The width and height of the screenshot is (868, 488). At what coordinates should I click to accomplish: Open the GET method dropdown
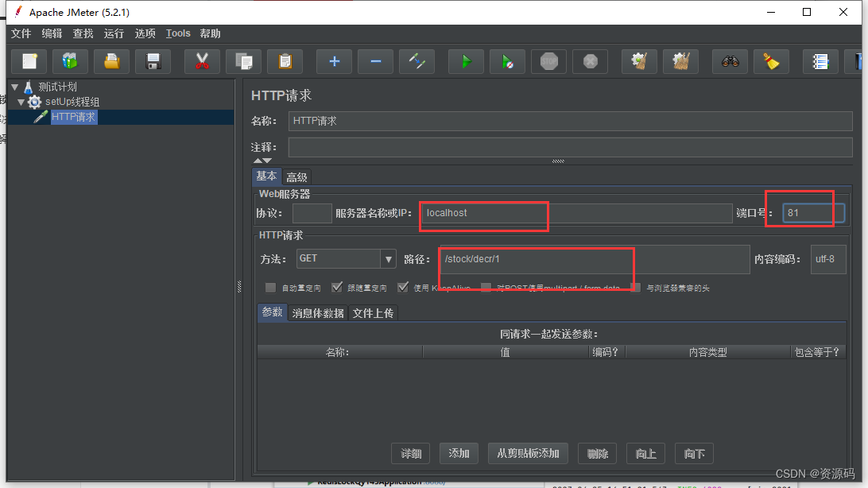388,258
